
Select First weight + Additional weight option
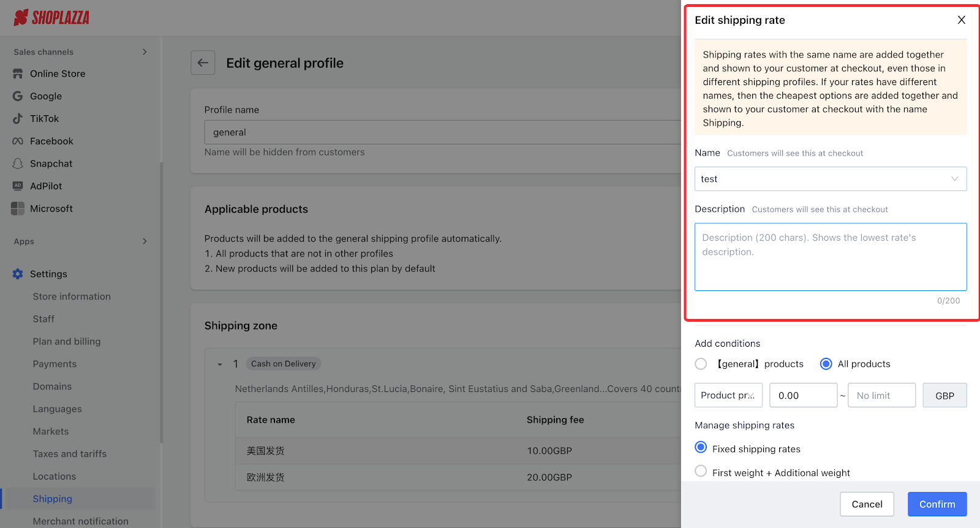(701, 472)
